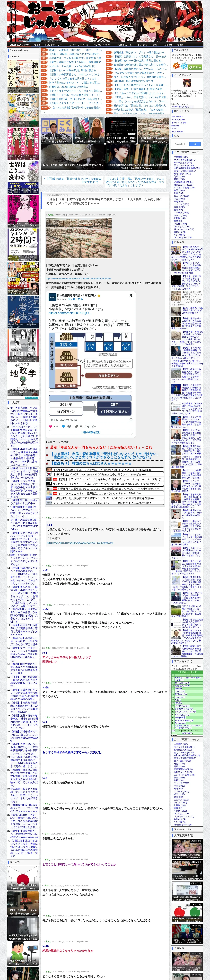The image size is (210, 980).
Task: Open 【動画あり】韓国の立ちんぼ女さんｗｗｗｗｗｗｗ
Action: pyautogui.click(x=91, y=463)
